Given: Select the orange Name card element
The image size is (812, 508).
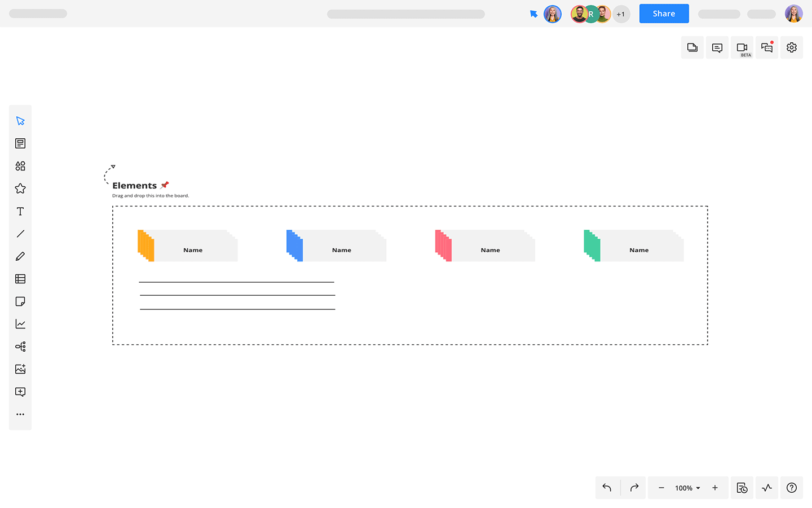Looking at the screenshot, I should [188, 246].
